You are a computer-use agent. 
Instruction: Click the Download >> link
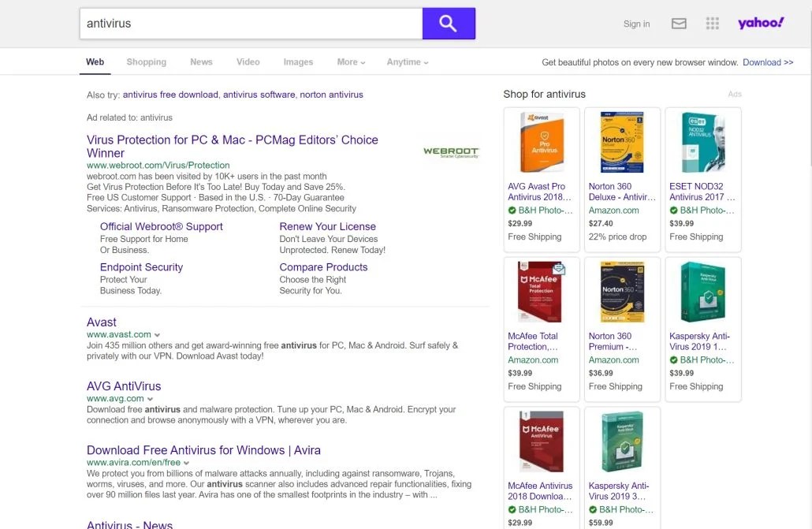pos(768,62)
